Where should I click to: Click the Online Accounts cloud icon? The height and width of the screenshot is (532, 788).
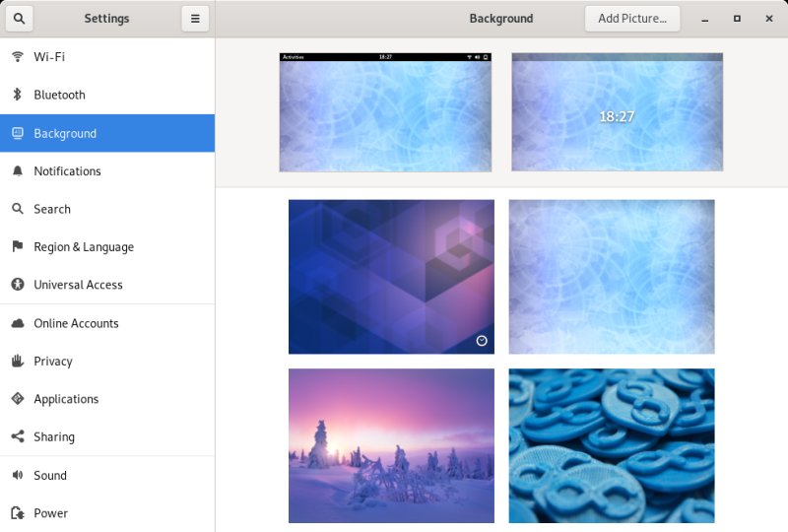tap(17, 323)
